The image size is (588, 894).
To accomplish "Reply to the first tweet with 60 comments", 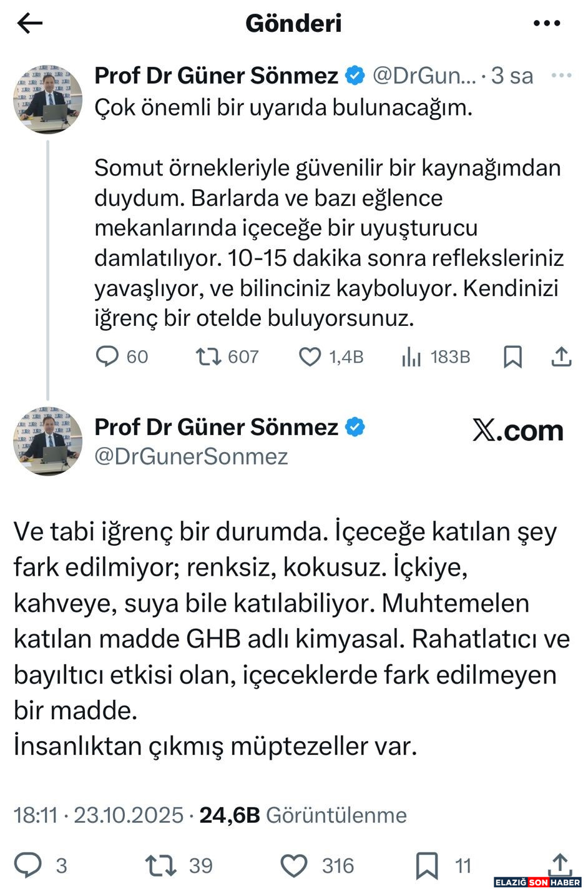I will [x=107, y=356].
